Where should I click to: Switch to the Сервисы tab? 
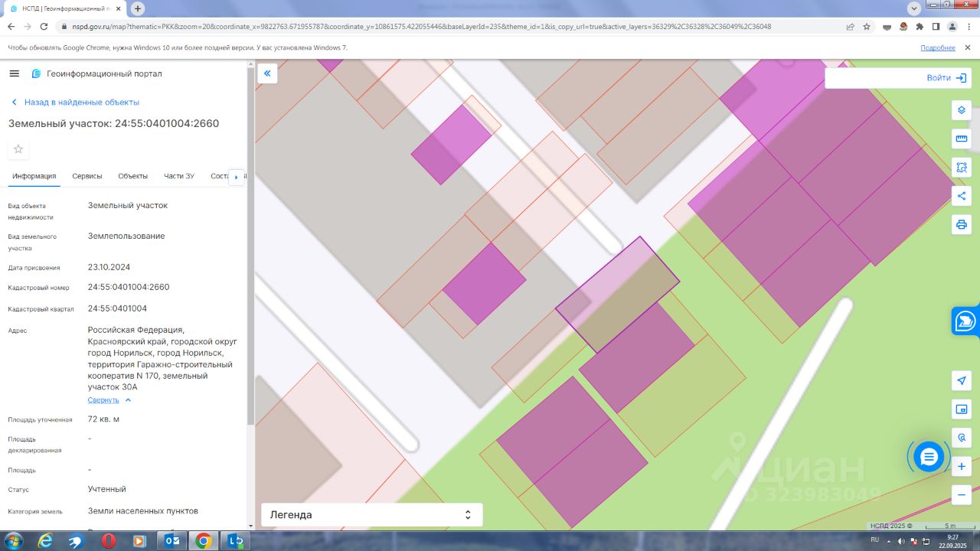(87, 176)
